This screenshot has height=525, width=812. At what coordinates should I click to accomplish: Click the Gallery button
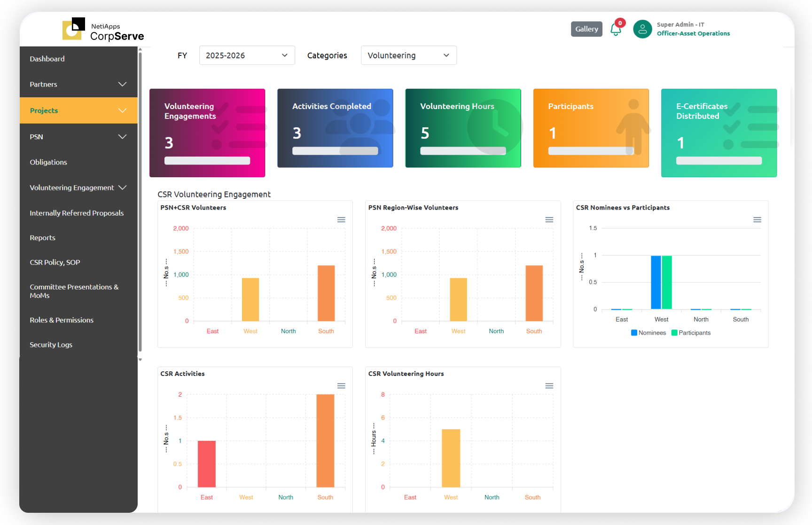click(x=586, y=29)
